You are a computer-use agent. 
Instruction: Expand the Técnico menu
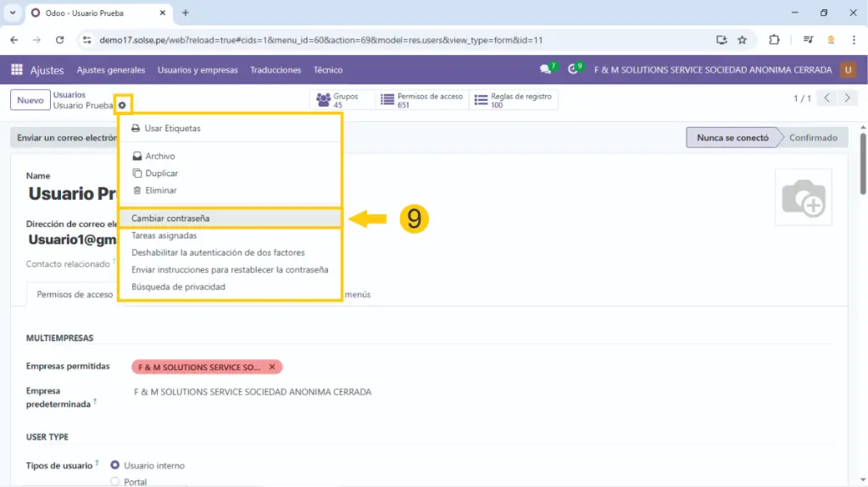click(x=328, y=70)
